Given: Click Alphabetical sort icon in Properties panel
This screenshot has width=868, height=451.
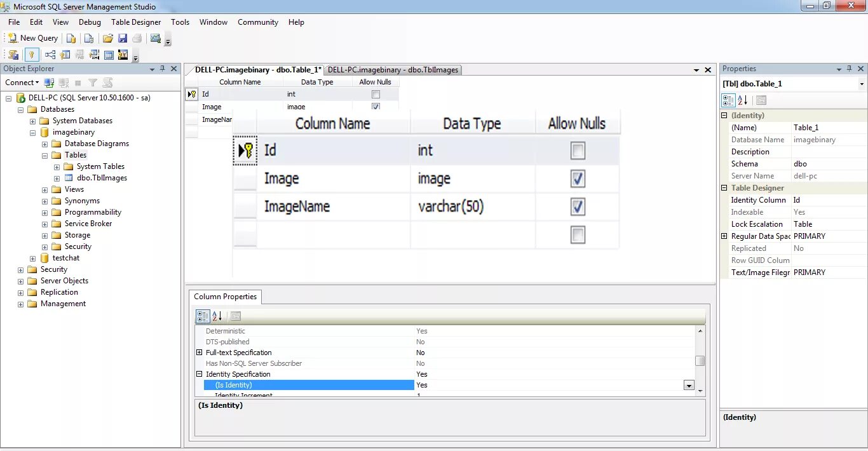Looking at the screenshot, I should [743, 100].
